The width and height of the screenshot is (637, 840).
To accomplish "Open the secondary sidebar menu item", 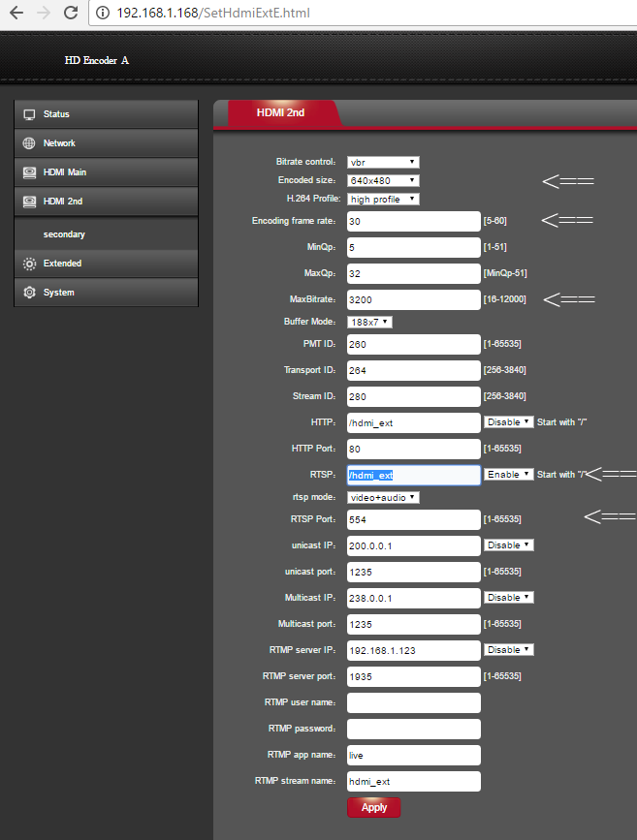I will pos(64,234).
